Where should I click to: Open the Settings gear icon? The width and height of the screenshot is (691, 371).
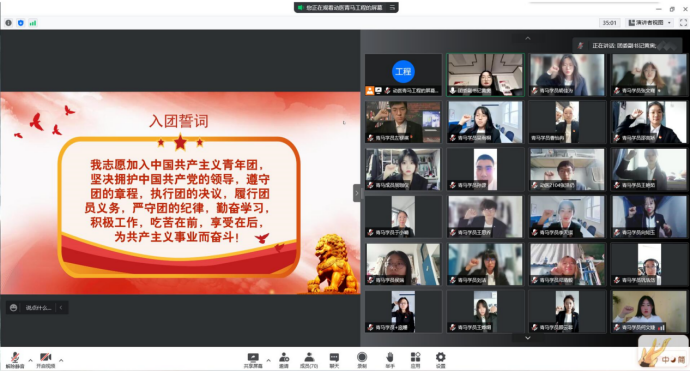coord(441,360)
